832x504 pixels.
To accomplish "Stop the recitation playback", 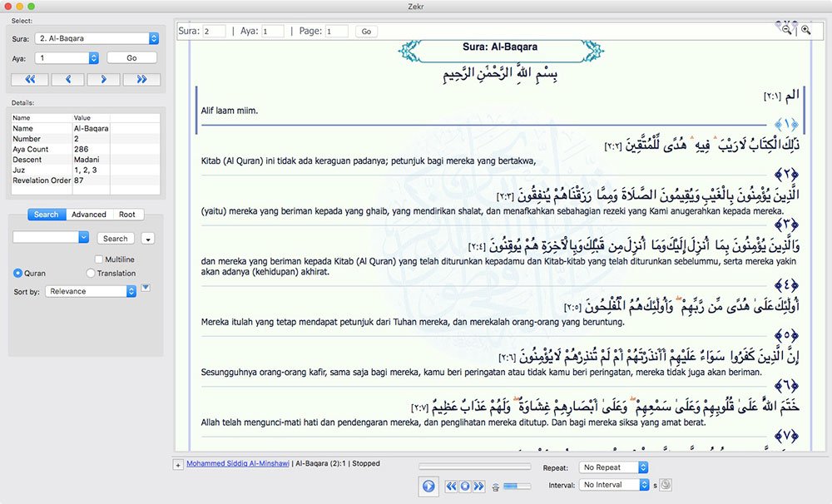I will coord(465,486).
